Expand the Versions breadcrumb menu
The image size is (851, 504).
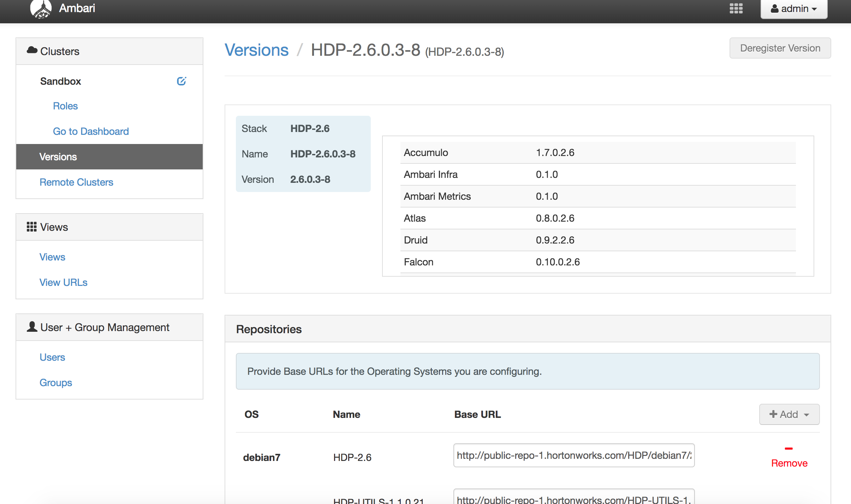(257, 50)
